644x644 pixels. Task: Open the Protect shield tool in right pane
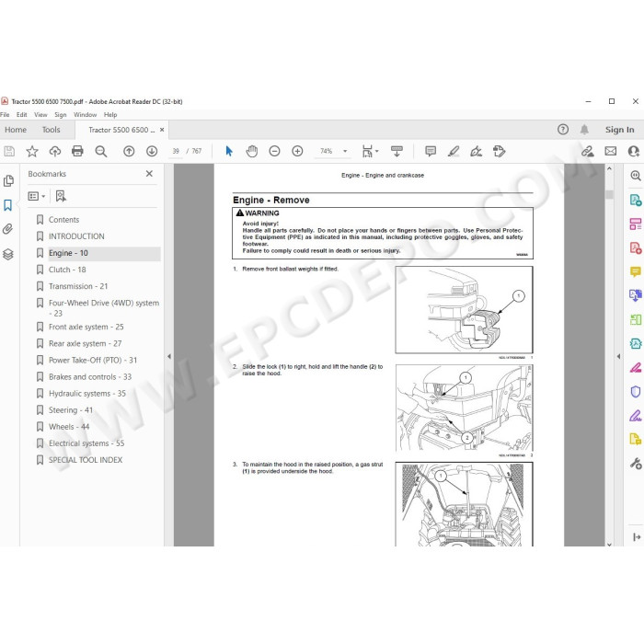(x=636, y=391)
